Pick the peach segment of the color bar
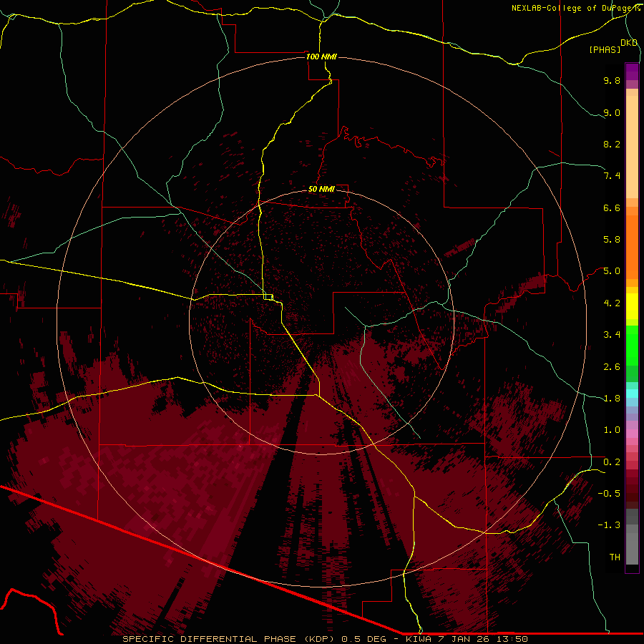Viewport: 644px width, 644px height. (x=632, y=147)
